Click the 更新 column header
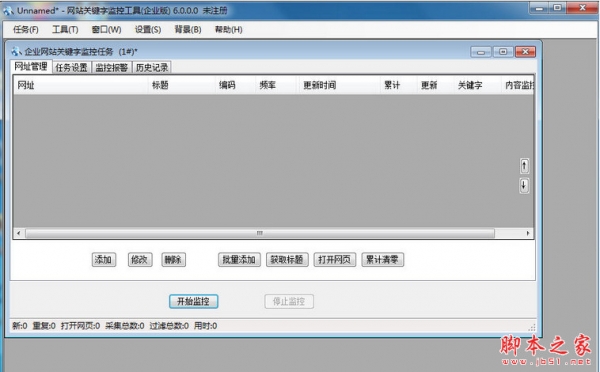The width and height of the screenshot is (600, 372). pyautogui.click(x=435, y=85)
